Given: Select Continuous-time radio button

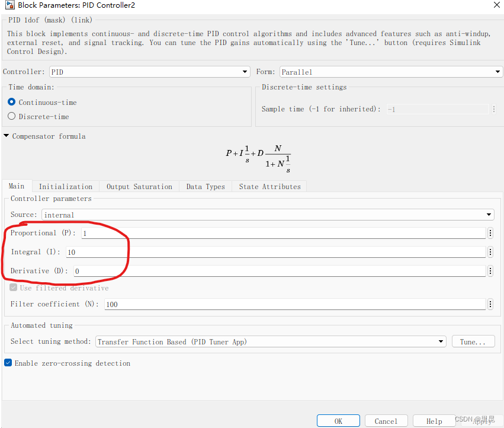Looking at the screenshot, I should (x=12, y=102).
